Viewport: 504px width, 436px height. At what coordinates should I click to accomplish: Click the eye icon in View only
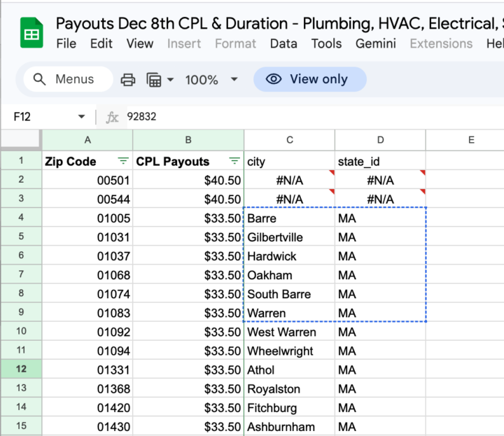click(274, 79)
